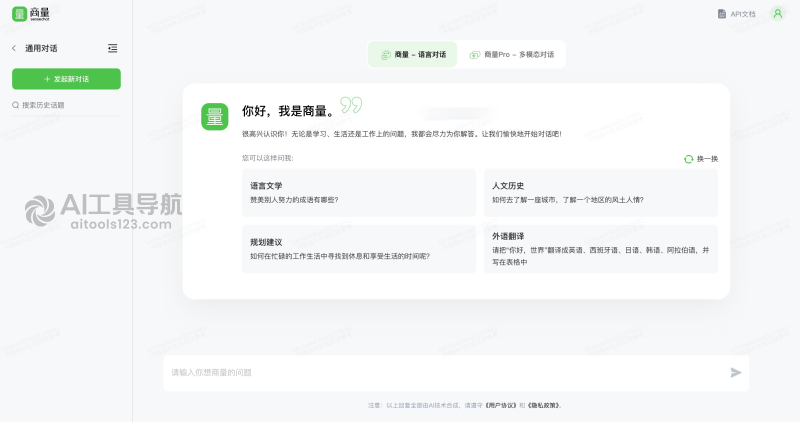Click the language-chat icon in the first tab
Image resolution: width=800 pixels, height=422 pixels.
click(386, 55)
